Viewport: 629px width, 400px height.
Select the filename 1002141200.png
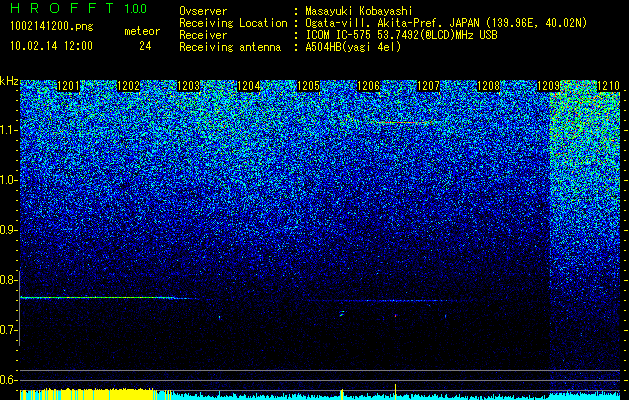pos(52,26)
